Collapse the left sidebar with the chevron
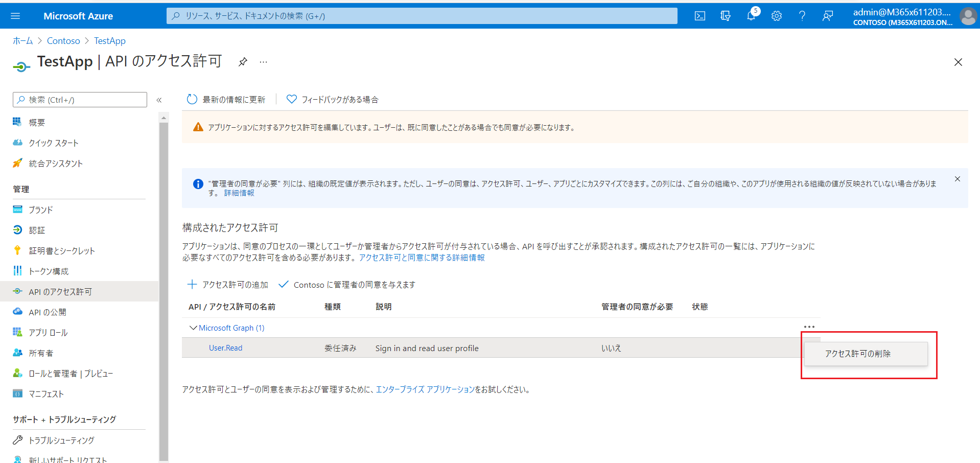Screen dimensions: 980x463 click(159, 100)
